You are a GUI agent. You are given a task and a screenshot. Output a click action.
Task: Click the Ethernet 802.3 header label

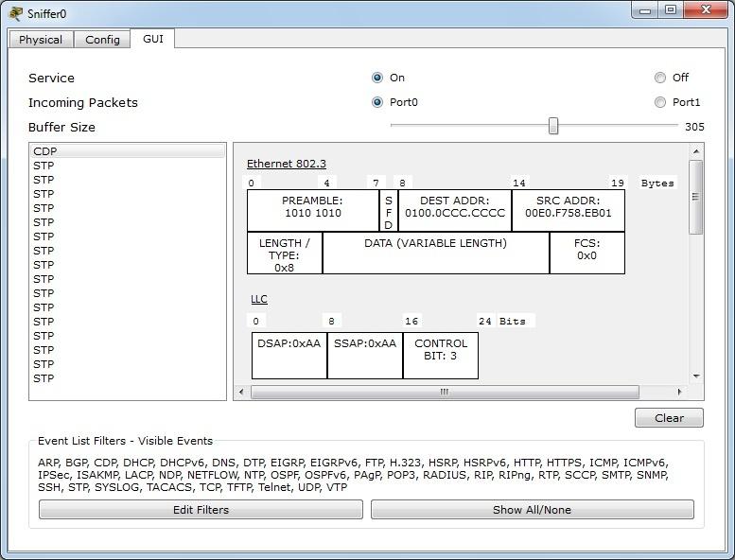coord(287,164)
